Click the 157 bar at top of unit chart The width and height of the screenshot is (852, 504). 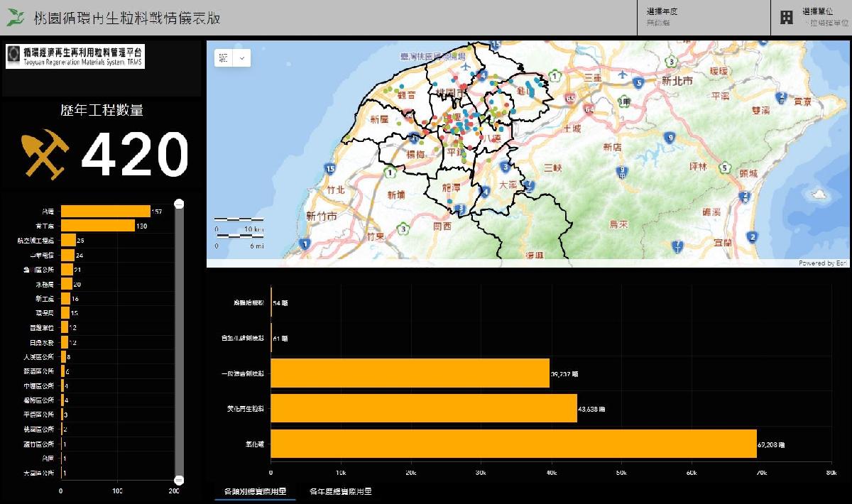coord(105,212)
